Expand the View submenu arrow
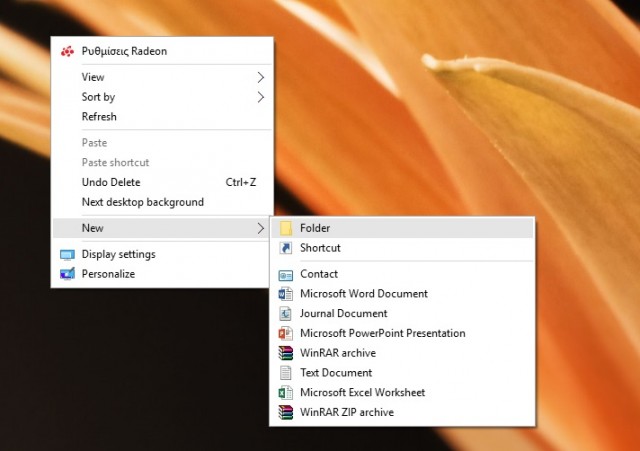The image size is (640, 451). click(x=261, y=77)
